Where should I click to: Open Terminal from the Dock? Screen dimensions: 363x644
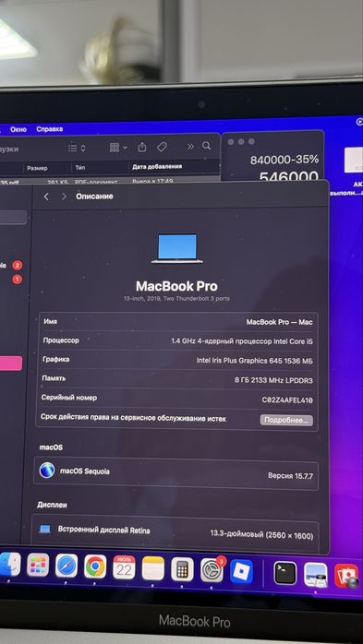[x=284, y=573]
